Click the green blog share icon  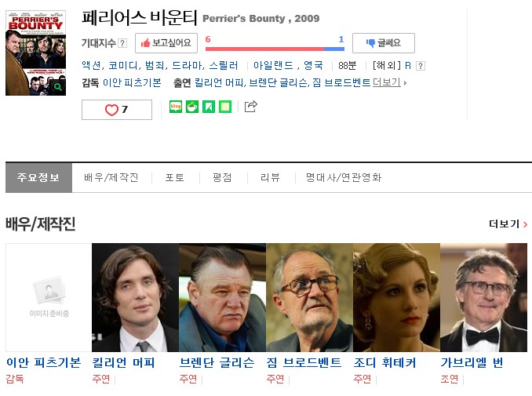pos(176,107)
